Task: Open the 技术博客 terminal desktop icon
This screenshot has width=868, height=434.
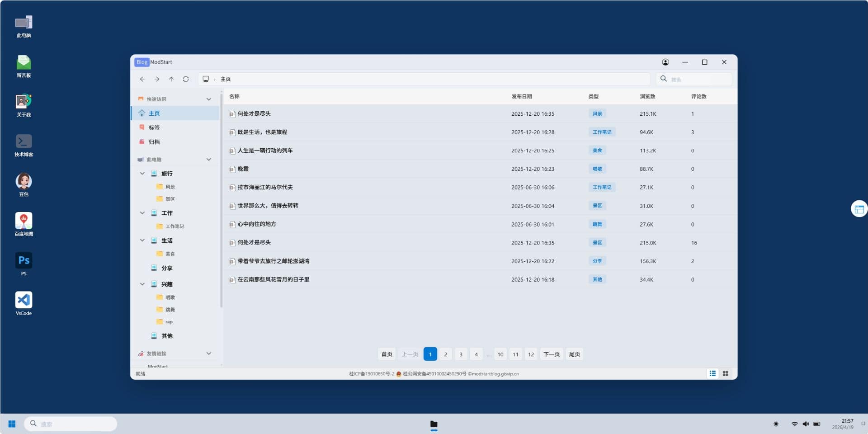Action: click(x=24, y=145)
